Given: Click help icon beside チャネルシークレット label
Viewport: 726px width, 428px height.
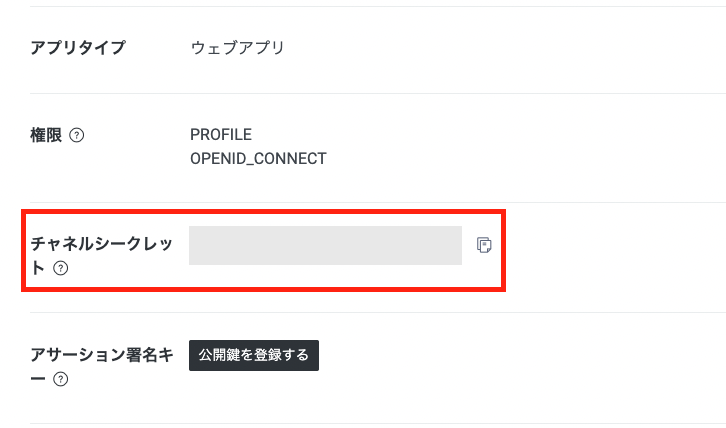Looking at the screenshot, I should point(60,268).
